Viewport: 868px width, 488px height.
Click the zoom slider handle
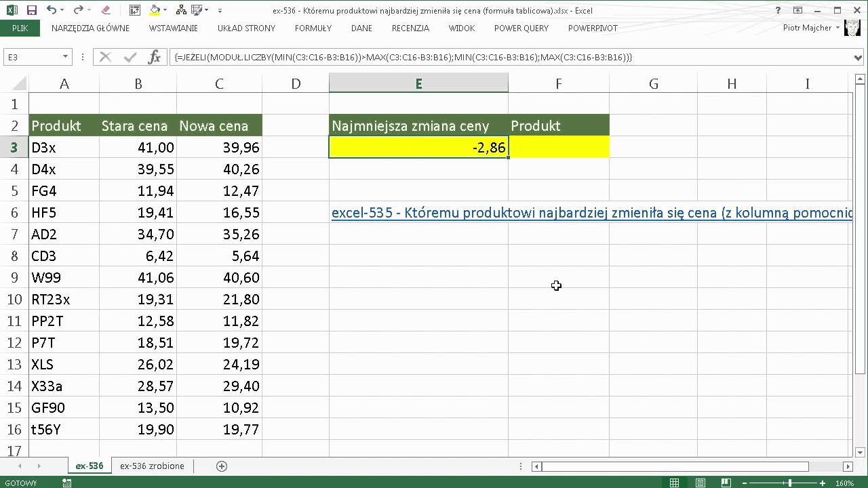pyautogui.click(x=789, y=483)
